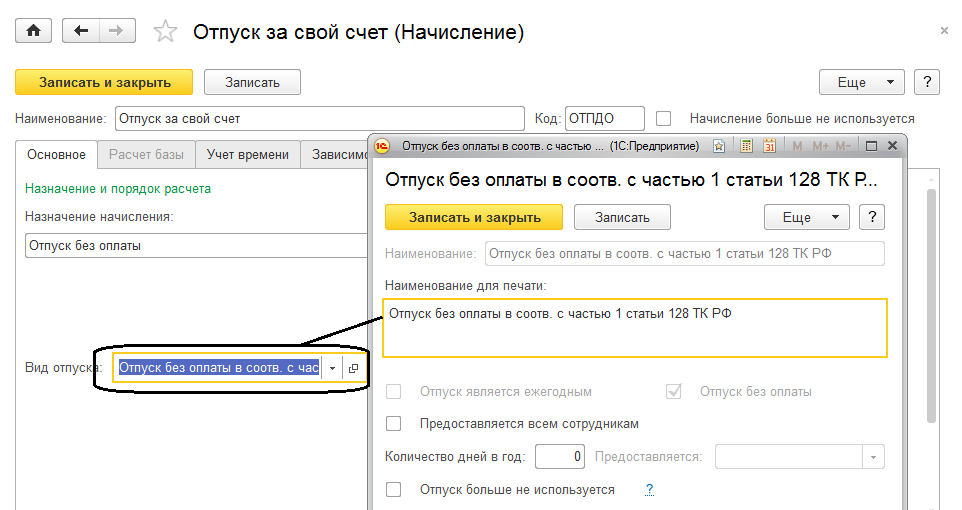Click the open-form icon beside Вид отпуска

coord(353,368)
